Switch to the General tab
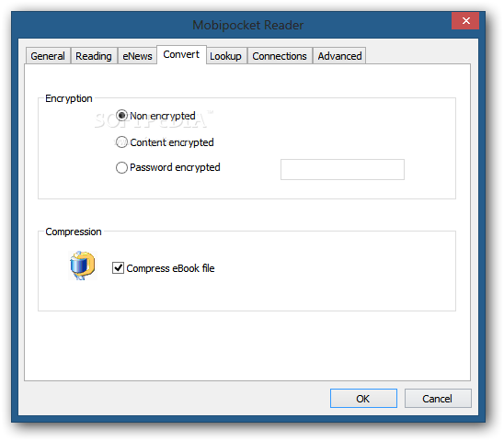The width and height of the screenshot is (504, 441). (48, 56)
